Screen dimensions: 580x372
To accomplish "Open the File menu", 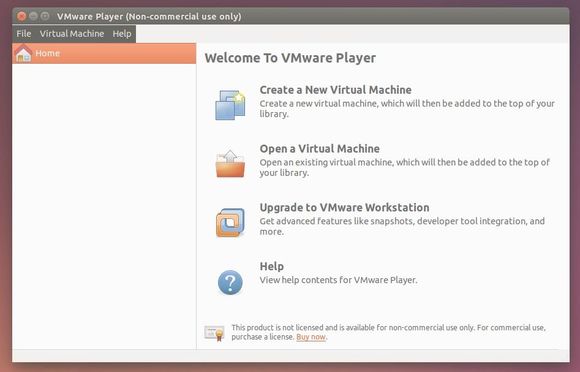I will [x=24, y=34].
